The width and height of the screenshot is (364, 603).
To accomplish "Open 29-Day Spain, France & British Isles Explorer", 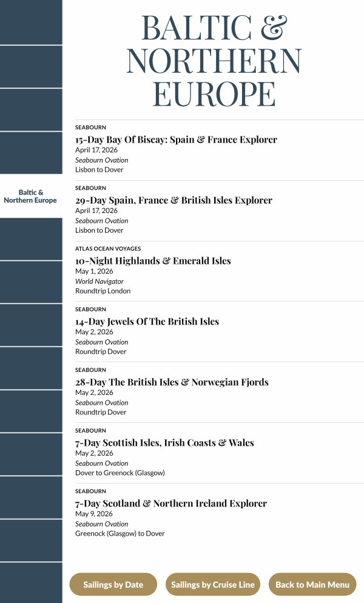I will (x=174, y=200).
